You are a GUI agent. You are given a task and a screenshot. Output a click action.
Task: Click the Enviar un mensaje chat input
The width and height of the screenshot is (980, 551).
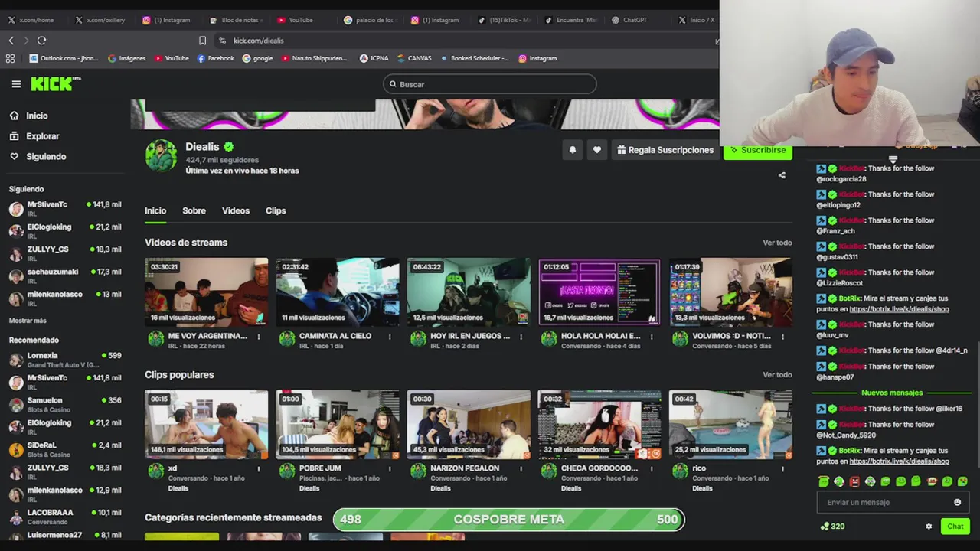(893, 502)
